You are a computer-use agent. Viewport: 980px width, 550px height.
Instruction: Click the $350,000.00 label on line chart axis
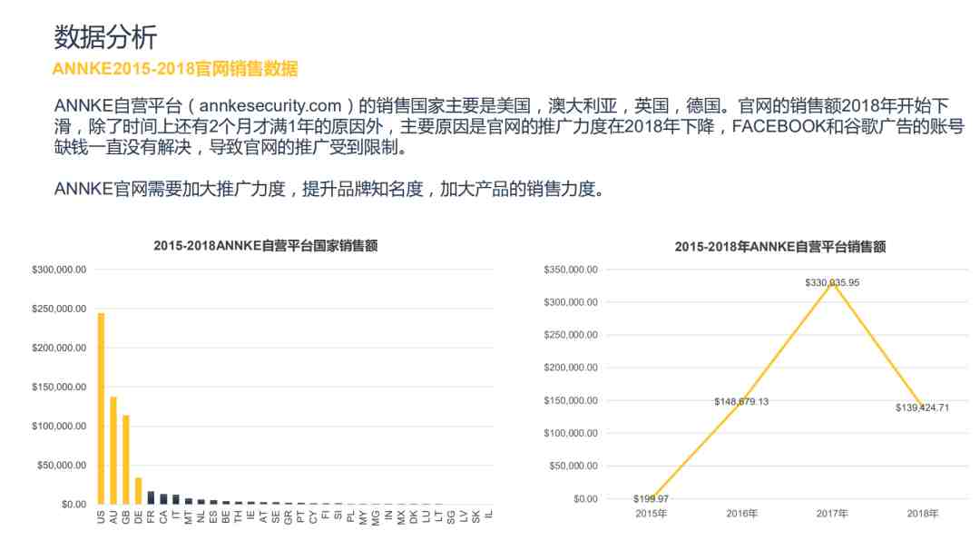click(571, 270)
